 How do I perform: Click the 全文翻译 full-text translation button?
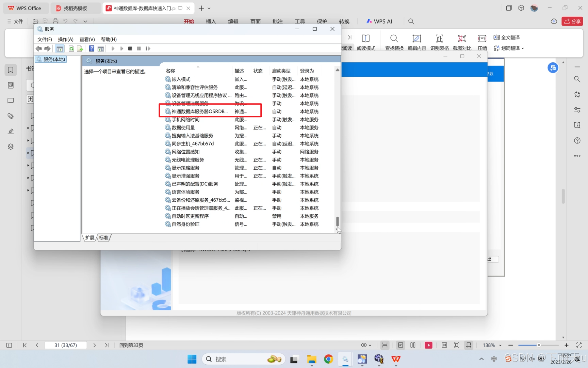(507, 37)
